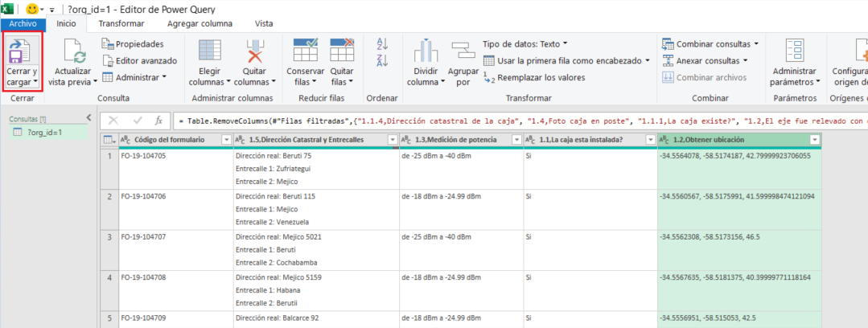
Task: Switch to the Agregar columna tab
Action: [200, 24]
